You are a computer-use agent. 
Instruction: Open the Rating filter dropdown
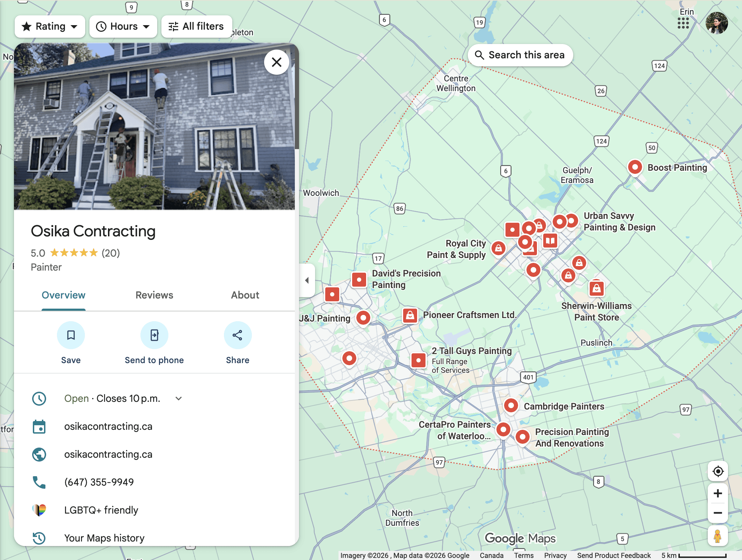pos(50,27)
